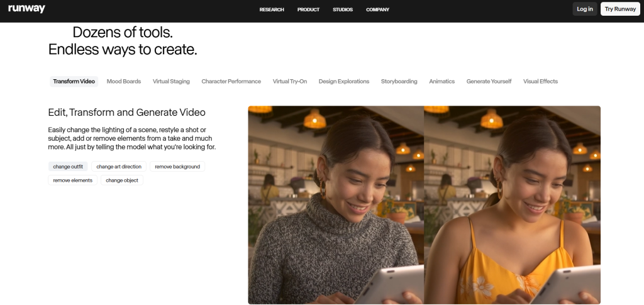This screenshot has width=644, height=305.
Task: Switch to Character Performance tab
Action: (231, 81)
